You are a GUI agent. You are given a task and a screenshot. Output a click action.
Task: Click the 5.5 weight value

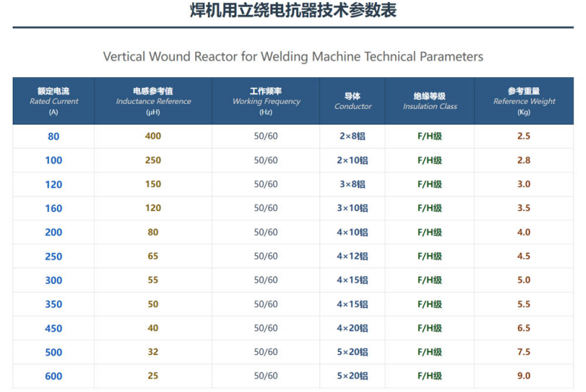(x=524, y=303)
